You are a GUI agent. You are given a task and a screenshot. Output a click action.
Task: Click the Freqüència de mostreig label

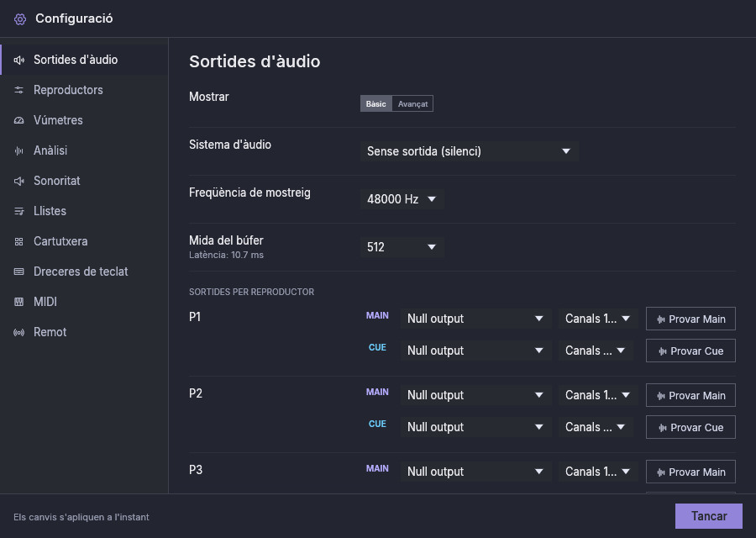pyautogui.click(x=249, y=193)
